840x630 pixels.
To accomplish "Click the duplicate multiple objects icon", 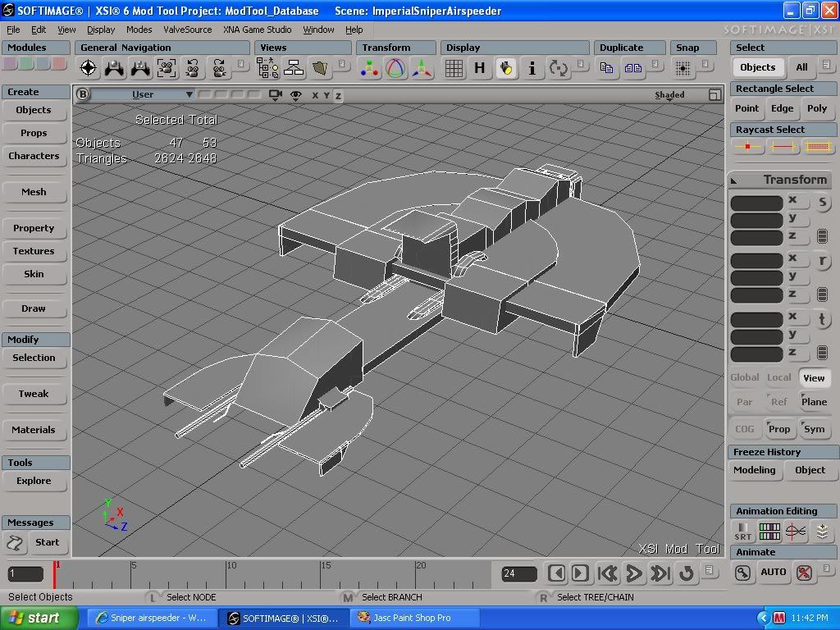I will 632,68.
